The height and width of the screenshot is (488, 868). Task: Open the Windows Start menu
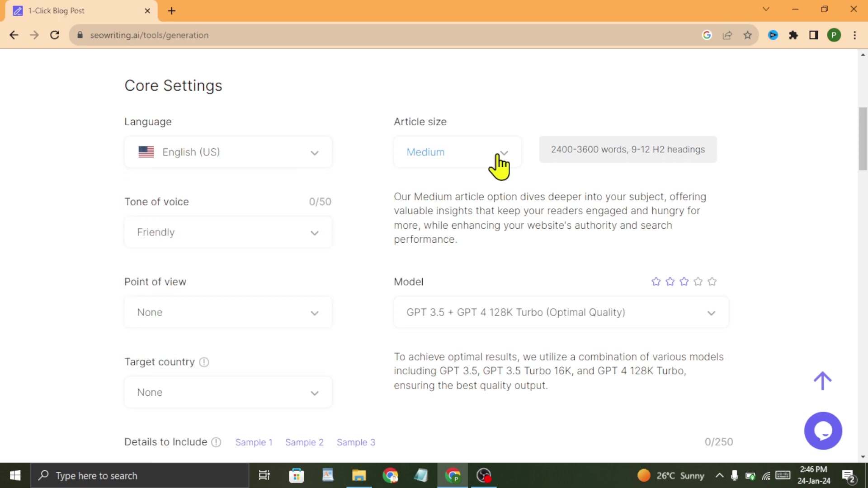pos(15,475)
